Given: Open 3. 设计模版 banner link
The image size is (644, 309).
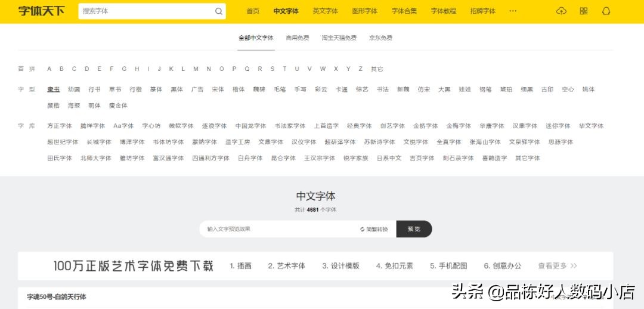Looking at the screenshot, I should (x=340, y=266).
